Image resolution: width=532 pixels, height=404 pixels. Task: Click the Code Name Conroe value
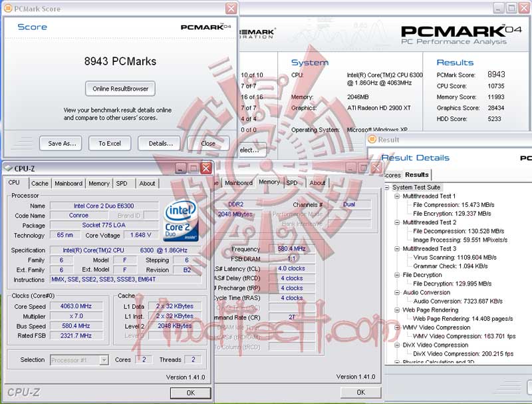click(x=78, y=215)
